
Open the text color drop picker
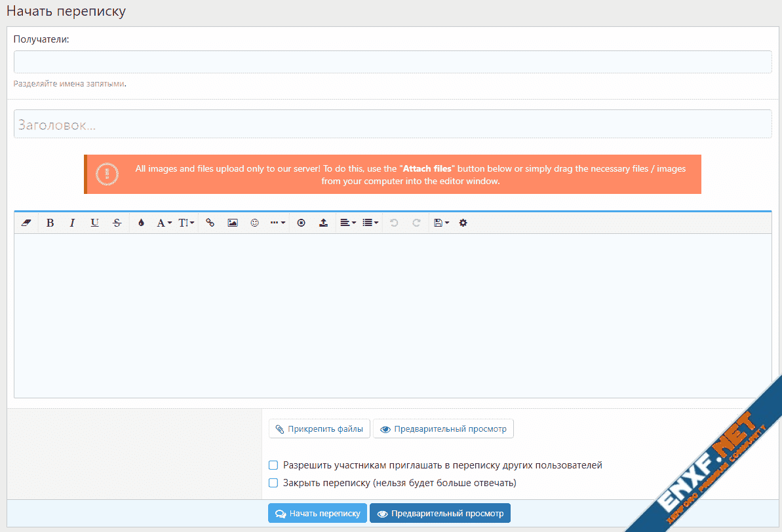[141, 223]
